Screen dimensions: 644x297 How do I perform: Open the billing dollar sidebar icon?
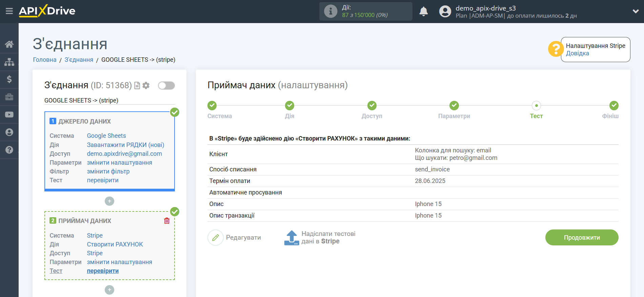click(9, 79)
